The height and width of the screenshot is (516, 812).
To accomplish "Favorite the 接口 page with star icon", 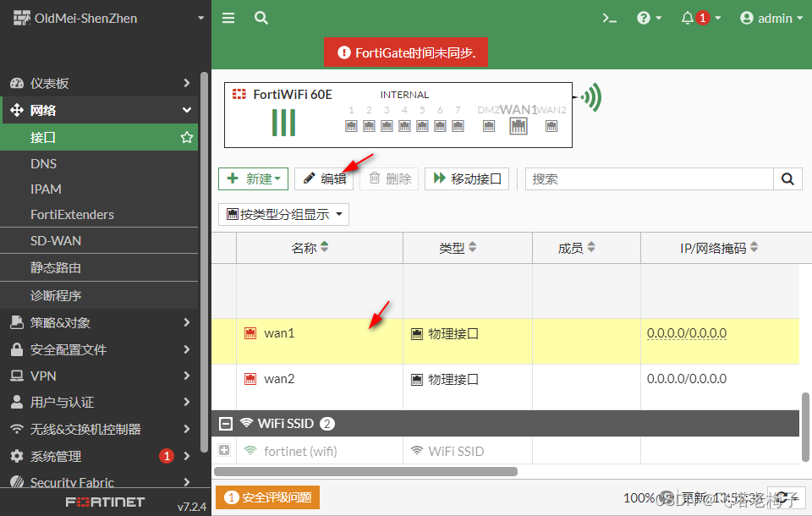I will pos(186,137).
